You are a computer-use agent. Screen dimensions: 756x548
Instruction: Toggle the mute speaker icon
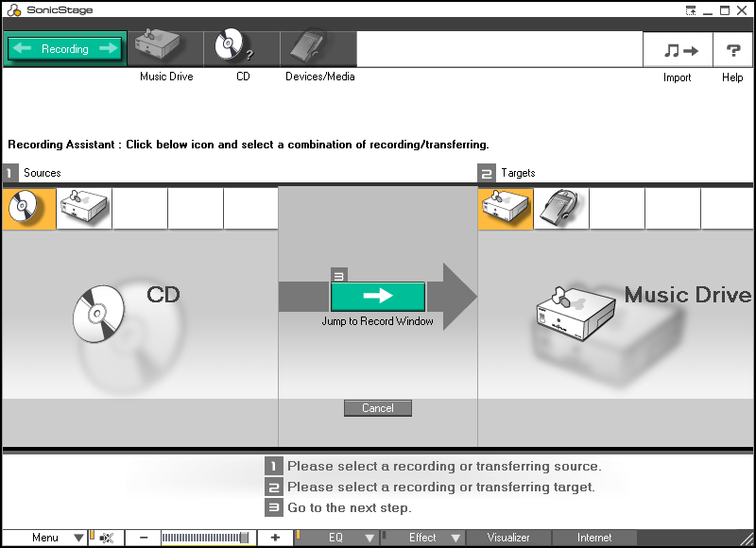107,538
